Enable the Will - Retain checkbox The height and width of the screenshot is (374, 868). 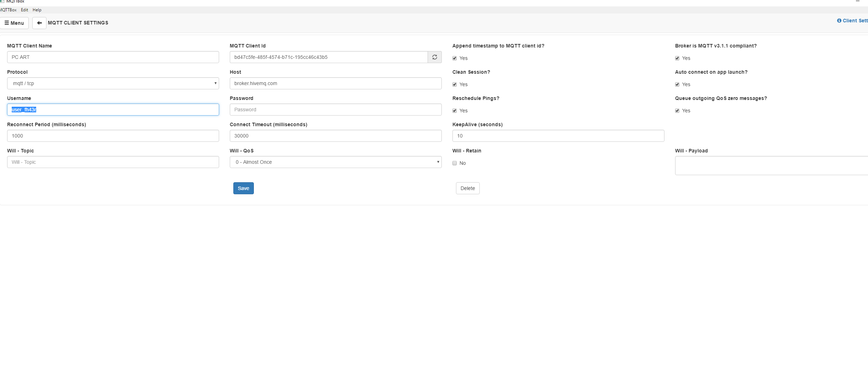click(455, 163)
